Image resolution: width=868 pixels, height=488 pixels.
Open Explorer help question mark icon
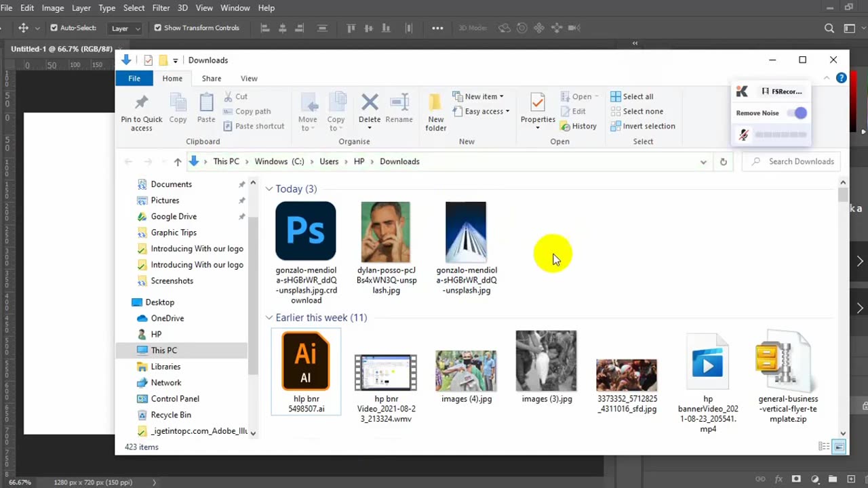841,78
